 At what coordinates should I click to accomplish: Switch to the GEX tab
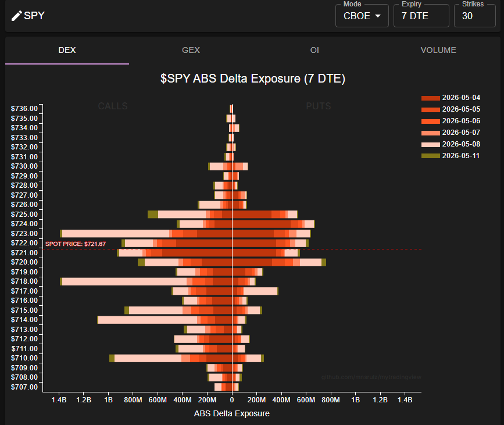191,50
